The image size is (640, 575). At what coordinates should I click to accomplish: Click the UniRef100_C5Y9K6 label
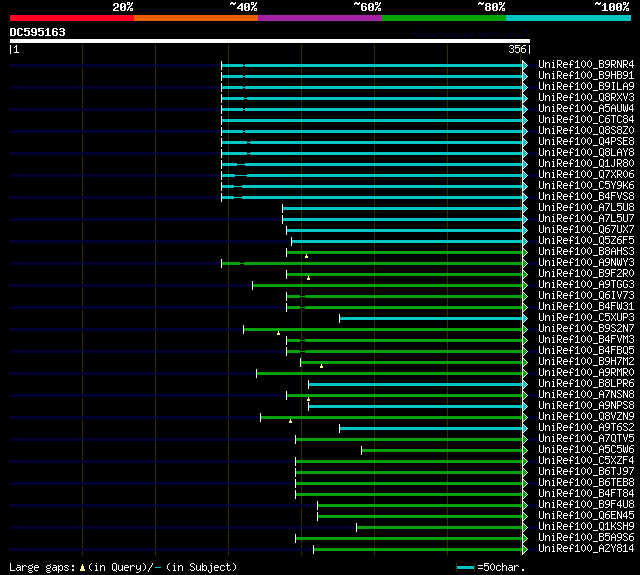coord(586,186)
